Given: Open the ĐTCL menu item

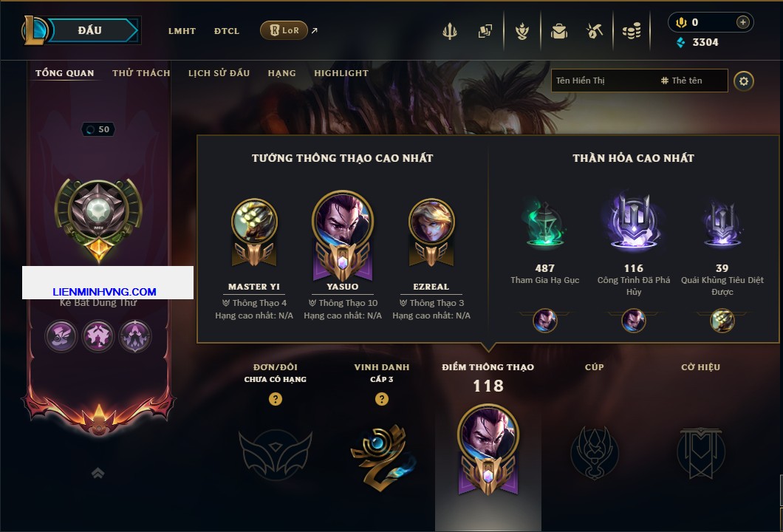Looking at the screenshot, I should click(x=227, y=31).
